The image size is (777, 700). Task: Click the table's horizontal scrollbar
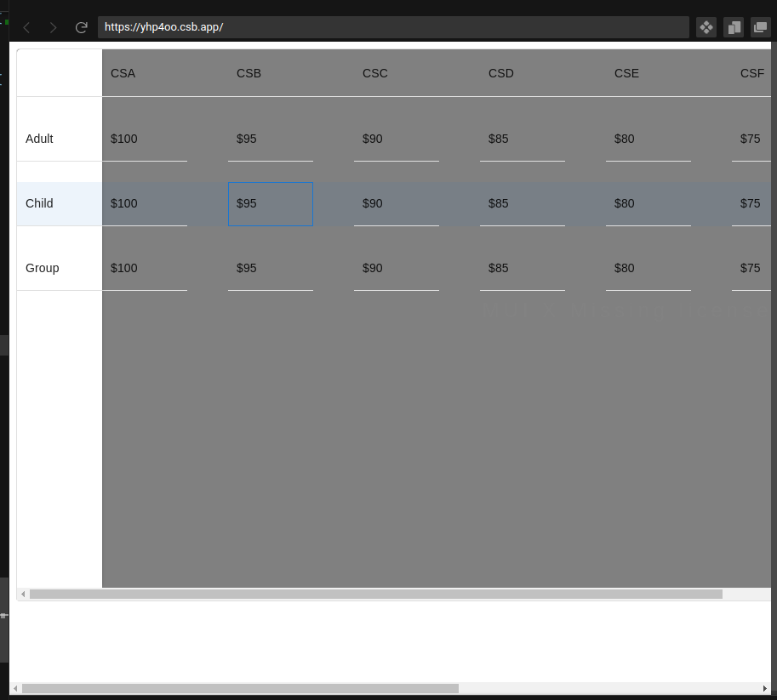coord(374,593)
